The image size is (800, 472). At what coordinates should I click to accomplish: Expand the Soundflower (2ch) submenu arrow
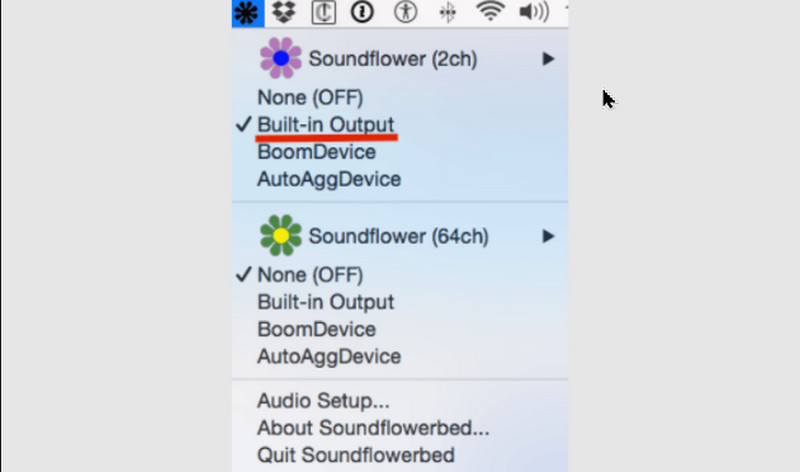(x=548, y=59)
